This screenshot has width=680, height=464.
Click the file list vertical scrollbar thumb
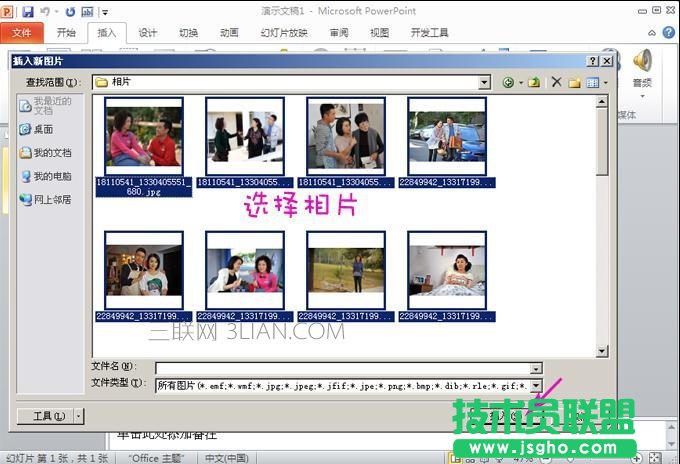[x=602, y=142]
